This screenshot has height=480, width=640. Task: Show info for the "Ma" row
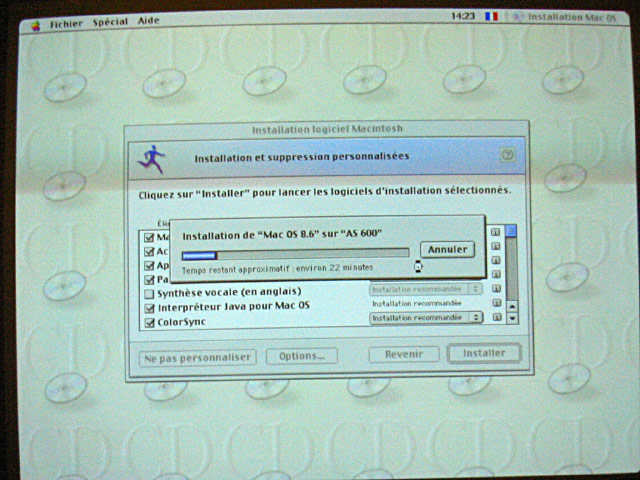pos(496,232)
